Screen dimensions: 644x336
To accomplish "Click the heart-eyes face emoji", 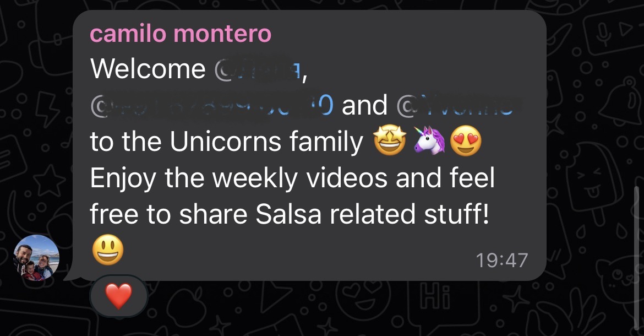I will [466, 141].
